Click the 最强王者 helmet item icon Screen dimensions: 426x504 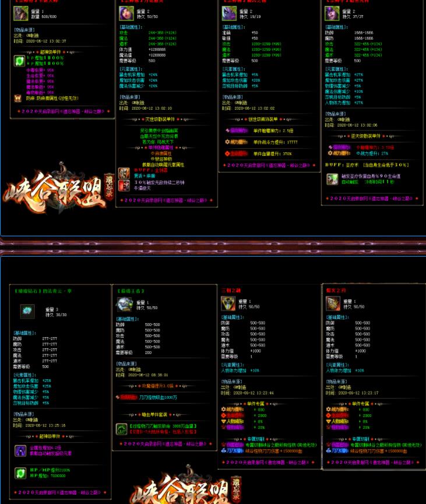(x=125, y=304)
